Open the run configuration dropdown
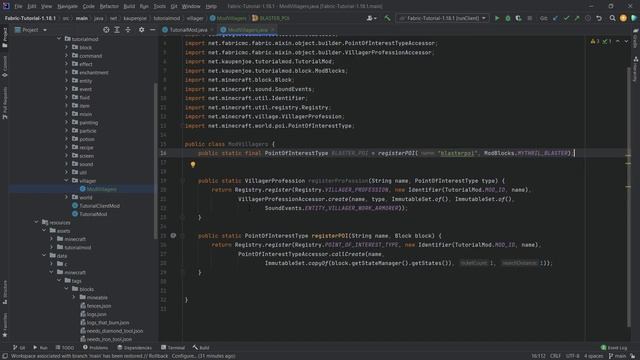Viewport: 640px width, 360px height. tap(442, 18)
